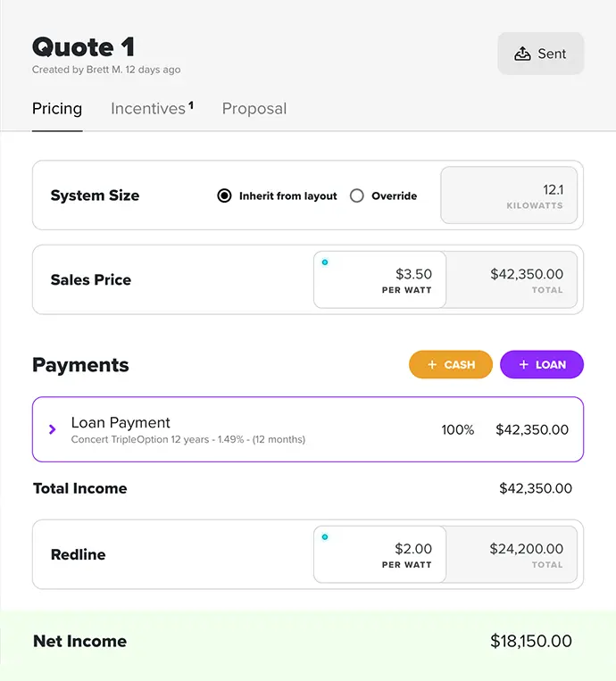The width and height of the screenshot is (616, 681).
Task: Switch to the Incentives tab
Action: (148, 109)
